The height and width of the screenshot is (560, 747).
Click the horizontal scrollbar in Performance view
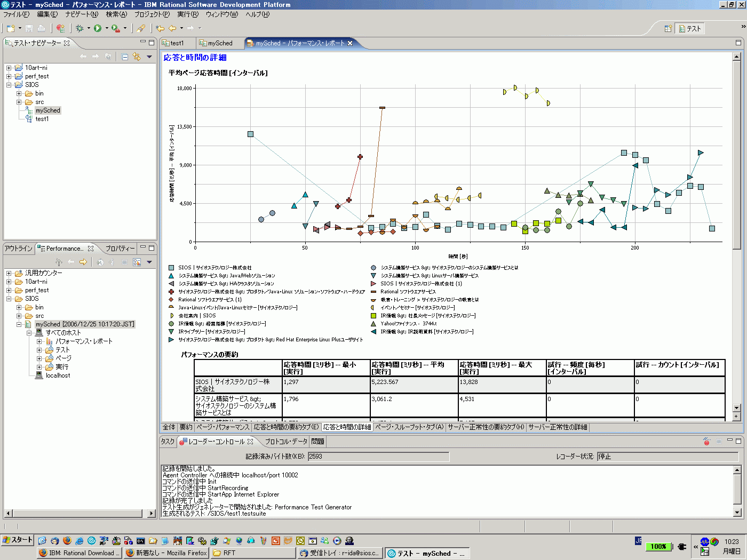click(x=80, y=513)
